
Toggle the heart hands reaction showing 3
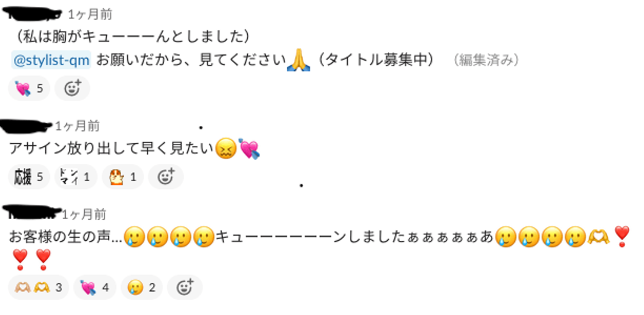click(38, 287)
